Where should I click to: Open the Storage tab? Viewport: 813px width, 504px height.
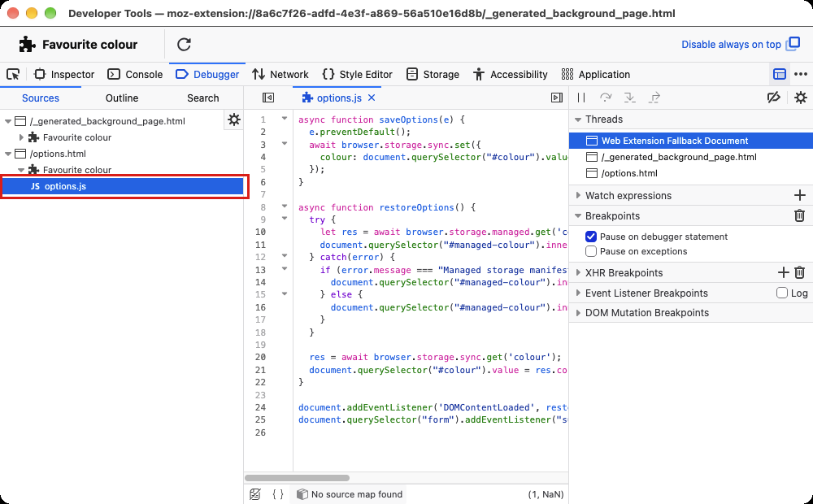[433, 74]
